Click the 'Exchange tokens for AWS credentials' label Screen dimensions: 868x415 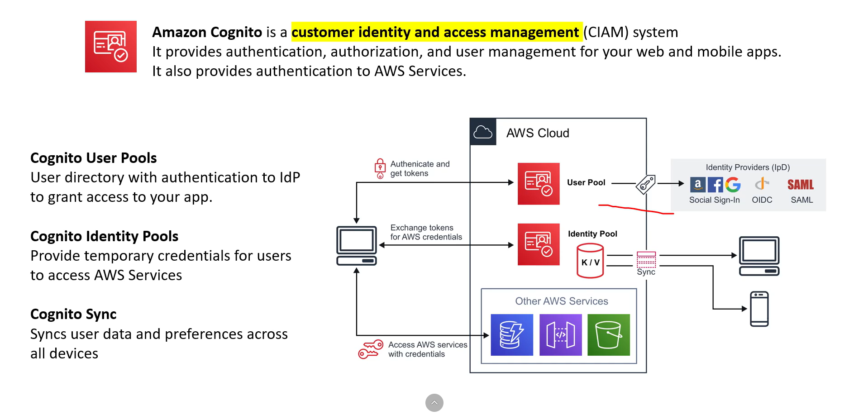pos(426,232)
